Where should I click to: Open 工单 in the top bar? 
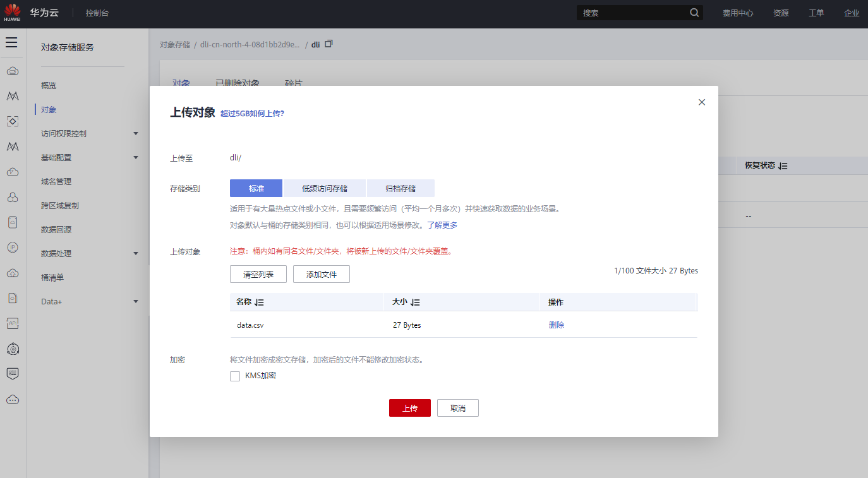[816, 13]
